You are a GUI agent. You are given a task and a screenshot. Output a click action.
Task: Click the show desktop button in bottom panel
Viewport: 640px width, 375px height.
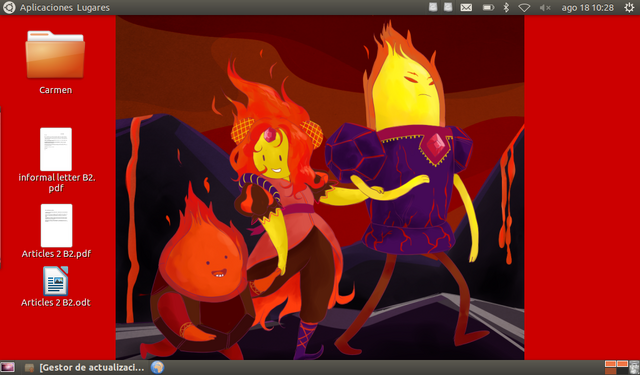pyautogui.click(x=8, y=367)
